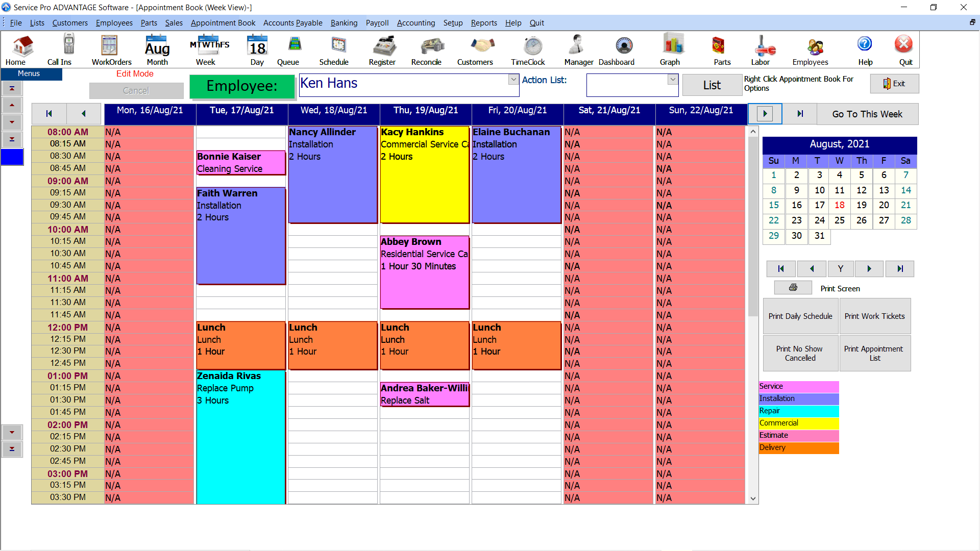This screenshot has width=980, height=551.
Task: Open the Help question mark icon
Action: tap(865, 50)
